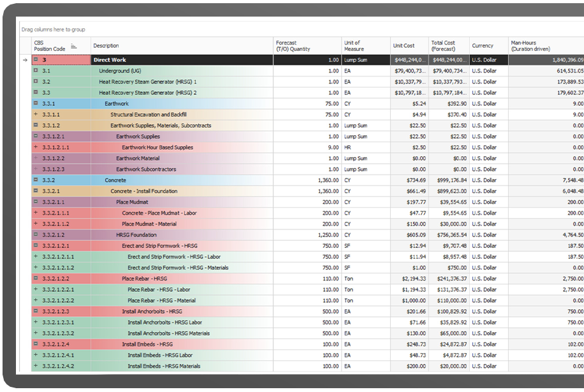The image size is (584, 392).
Task: Collapse 3.3.1.2 Earthwork Supplies, Materials, Subcontracts
Action: (36, 125)
